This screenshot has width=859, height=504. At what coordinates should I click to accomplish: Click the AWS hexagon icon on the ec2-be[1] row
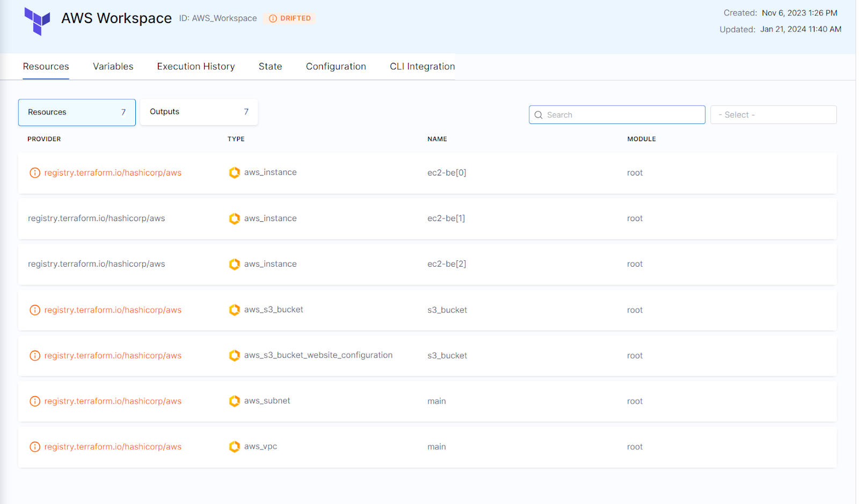pos(235,218)
